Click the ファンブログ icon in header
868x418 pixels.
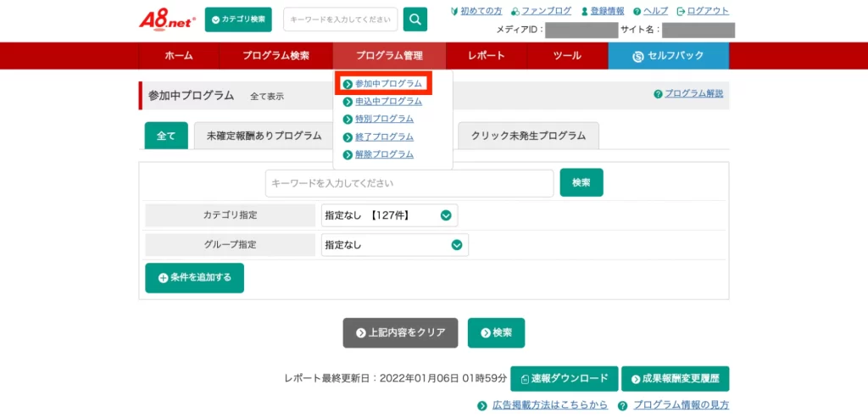[x=515, y=11]
